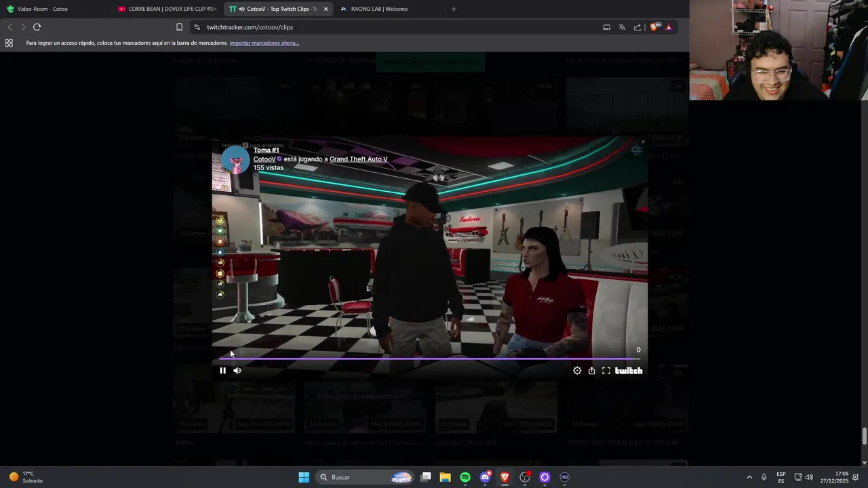
Task: Open the apps grid in bookmarks bar
Action: (9, 43)
